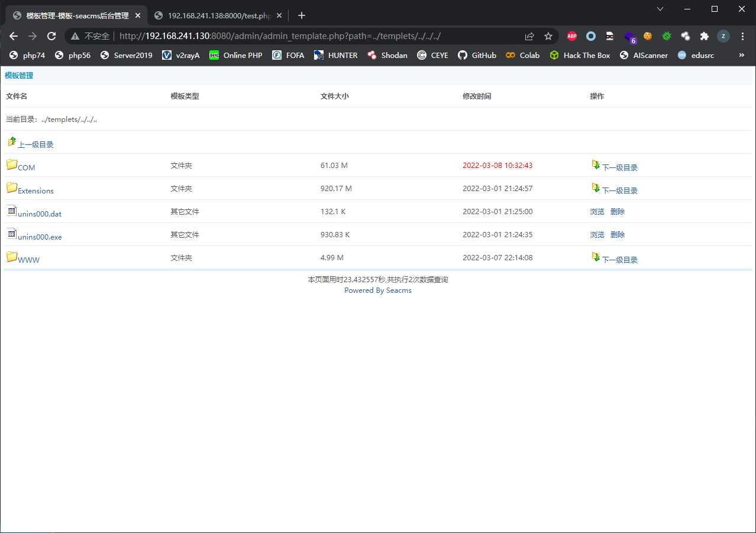The height and width of the screenshot is (533, 756).
Task: Click the parent directory up-arrow icon
Action: click(x=12, y=141)
